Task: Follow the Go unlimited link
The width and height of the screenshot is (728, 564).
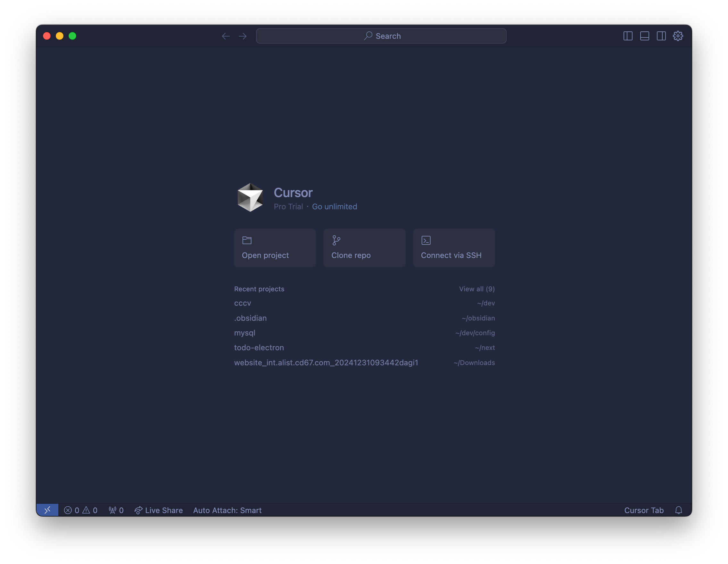Action: pyautogui.click(x=334, y=207)
